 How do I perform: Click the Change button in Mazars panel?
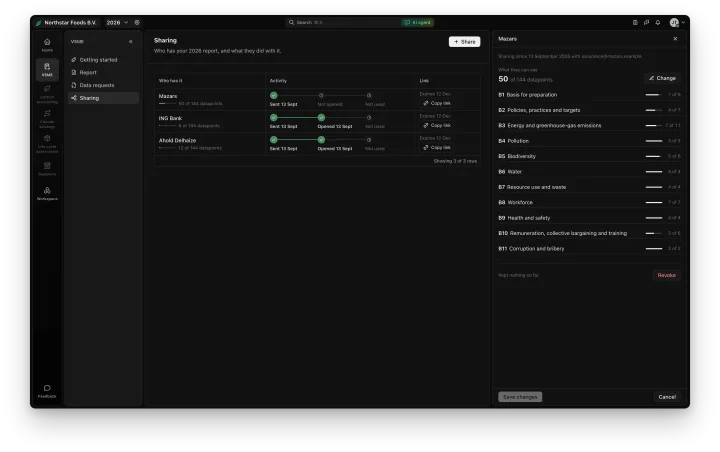point(662,79)
